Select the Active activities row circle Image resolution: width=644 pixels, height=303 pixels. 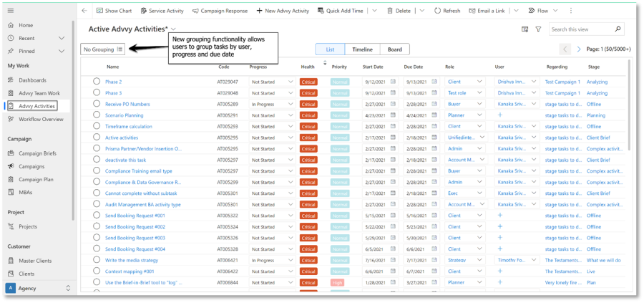tap(97, 138)
